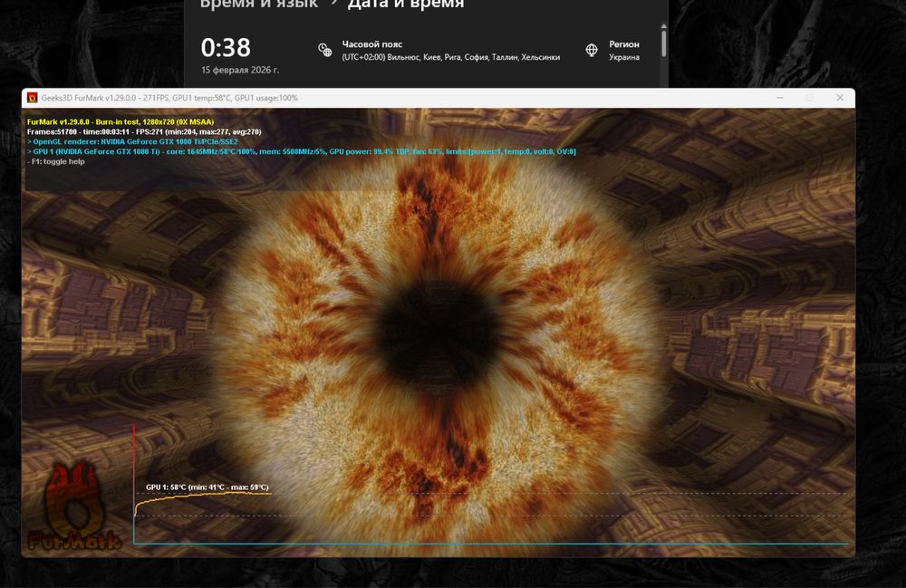906x588 pixels.
Task: Click the Settings window vertical scrollbar
Action: (664, 43)
